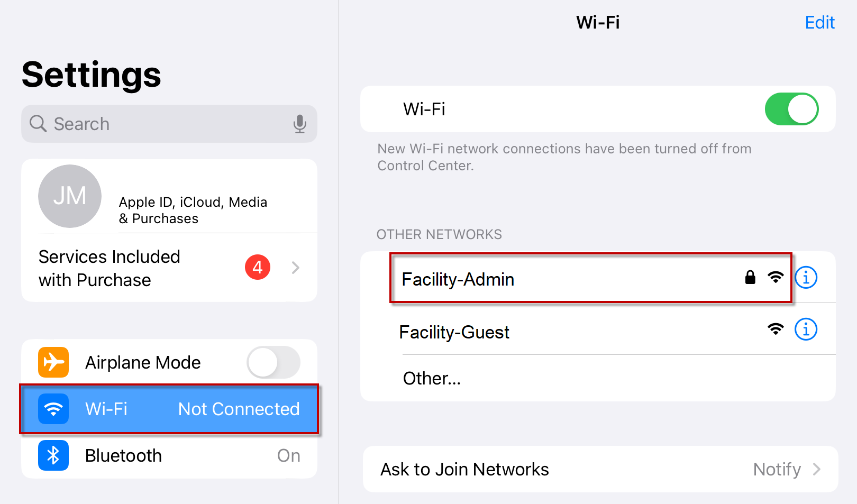Click the orange Airplane Mode icon
Image resolution: width=857 pixels, height=504 pixels.
pos(53,362)
